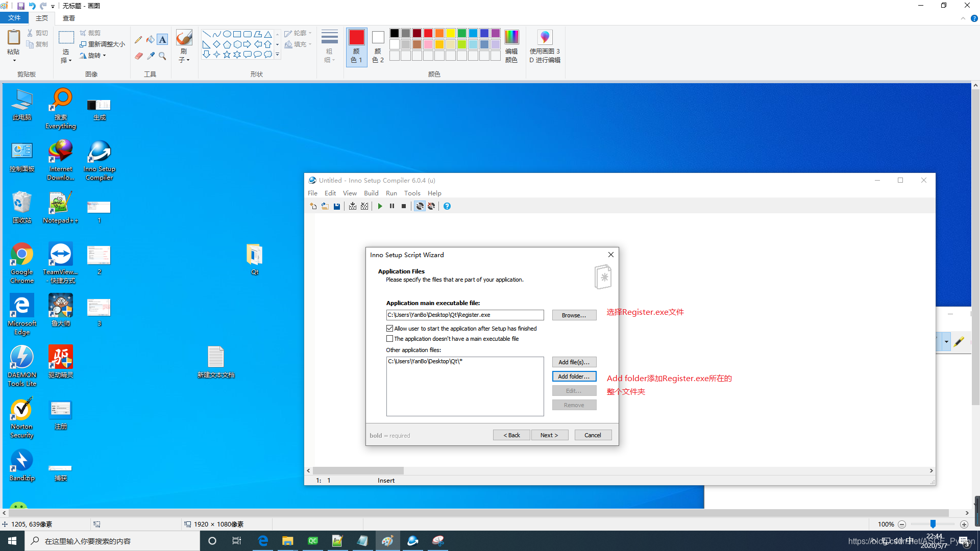Select the Eraser tool
The width and height of the screenshot is (980, 551).
click(138, 56)
